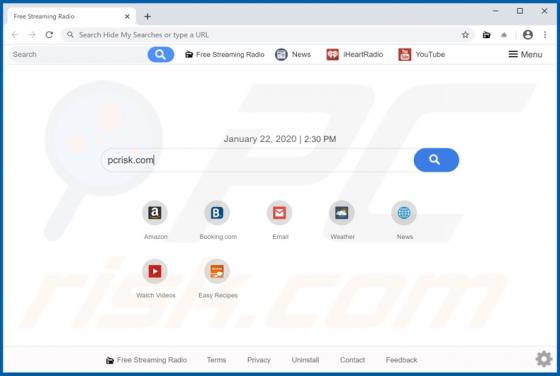The image size is (560, 376).
Task: Click the date and time text
Action: 280,139
